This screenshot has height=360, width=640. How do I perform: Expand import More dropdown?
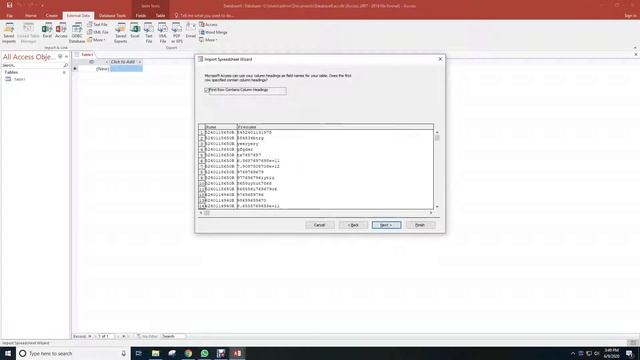97,40
